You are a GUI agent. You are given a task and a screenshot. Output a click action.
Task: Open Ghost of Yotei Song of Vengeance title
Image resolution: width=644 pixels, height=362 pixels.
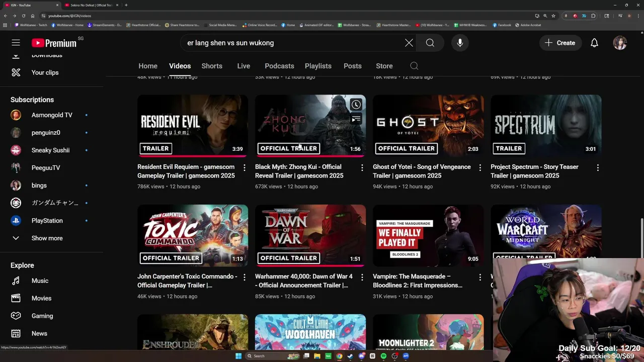coord(422,171)
